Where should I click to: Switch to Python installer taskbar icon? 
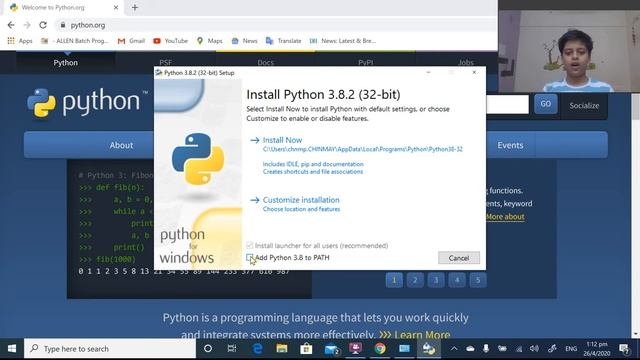pyautogui.click(x=429, y=349)
